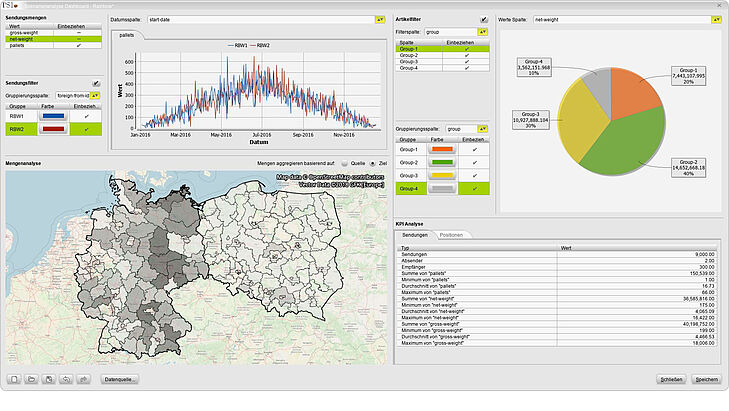Click the red color swatch for RBW2
This screenshot has width=729, height=411.
click(53, 128)
